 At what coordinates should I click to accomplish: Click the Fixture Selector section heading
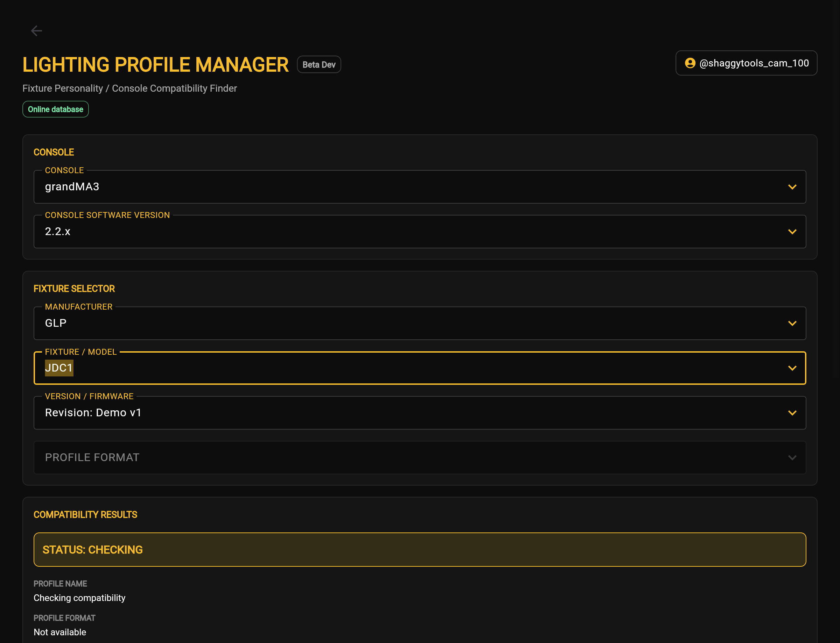coord(74,289)
